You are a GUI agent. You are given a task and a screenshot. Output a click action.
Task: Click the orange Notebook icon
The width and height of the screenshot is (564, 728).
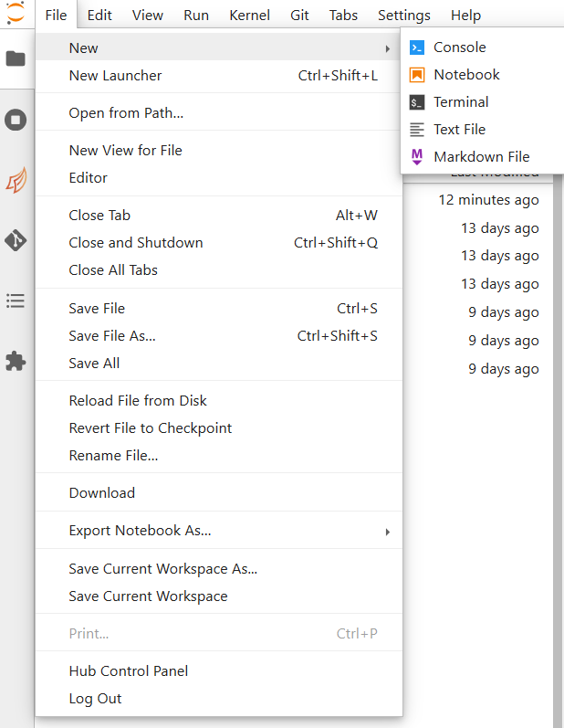417,75
